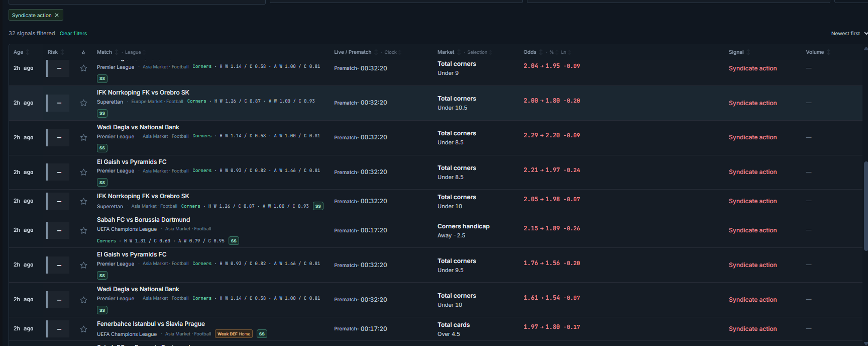Toggle risk dash in the Sabah FC row
The width and height of the screenshot is (868, 346).
[x=59, y=231]
